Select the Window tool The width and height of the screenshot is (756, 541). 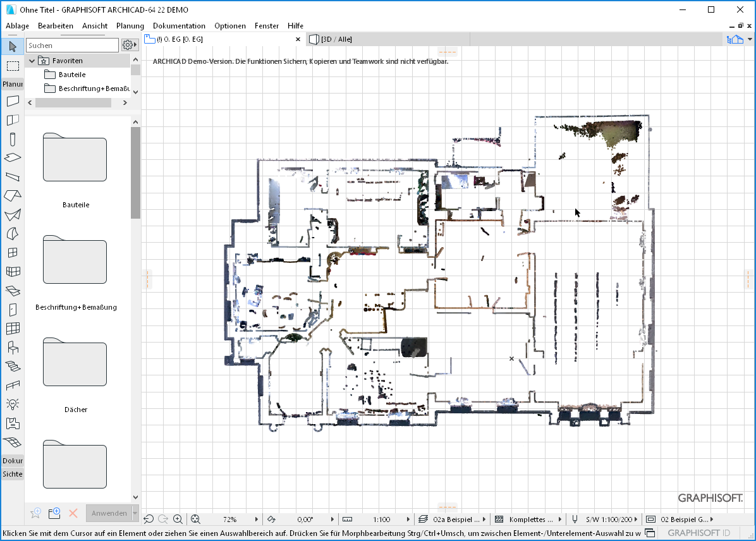tap(13, 253)
